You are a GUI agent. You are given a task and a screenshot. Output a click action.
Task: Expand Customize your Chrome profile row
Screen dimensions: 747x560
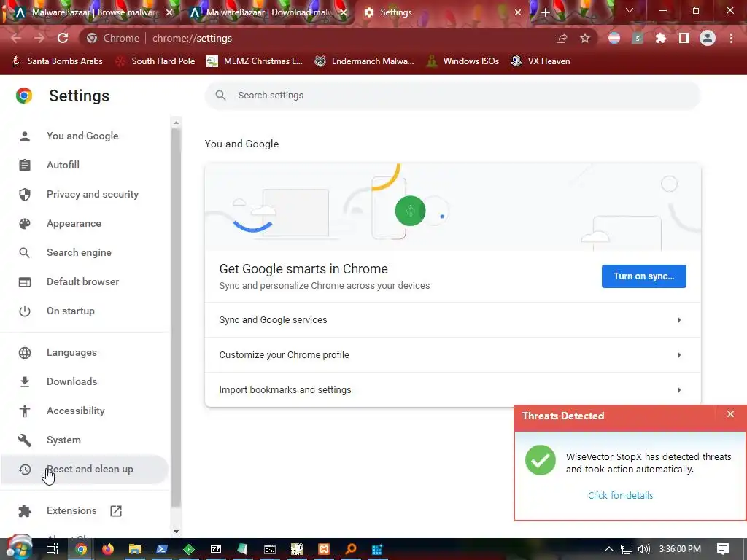click(x=452, y=355)
